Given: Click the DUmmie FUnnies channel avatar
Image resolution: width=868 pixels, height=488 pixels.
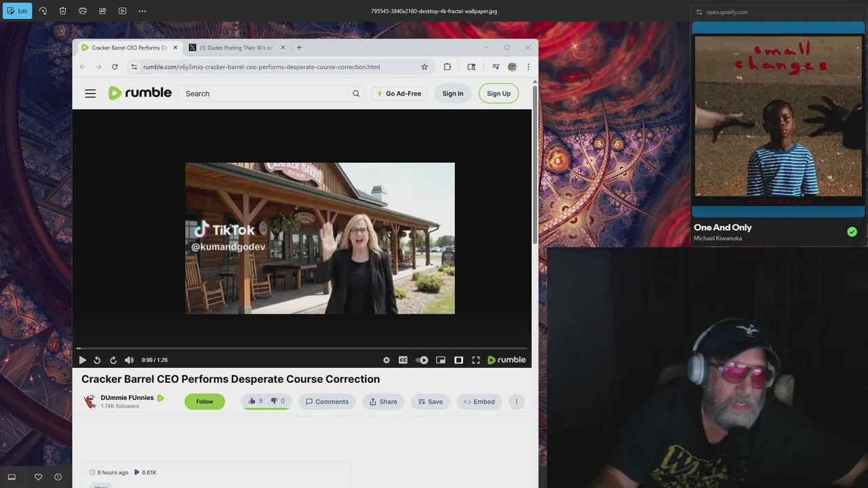Looking at the screenshot, I should pos(90,401).
